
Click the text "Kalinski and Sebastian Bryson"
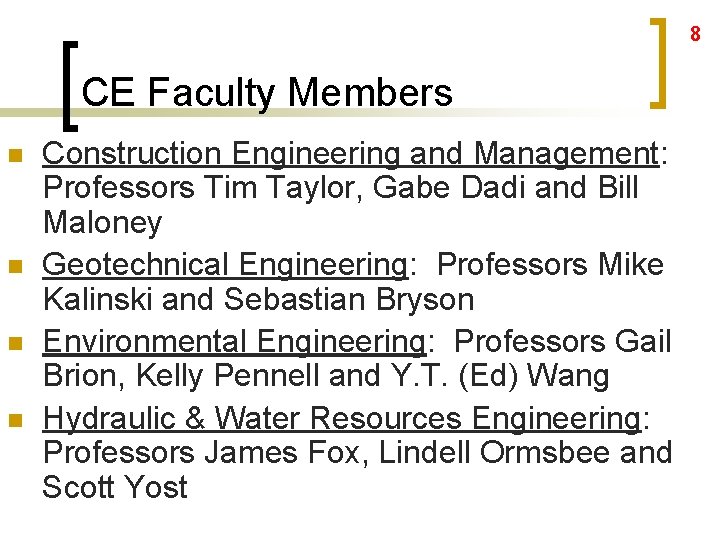258,299
